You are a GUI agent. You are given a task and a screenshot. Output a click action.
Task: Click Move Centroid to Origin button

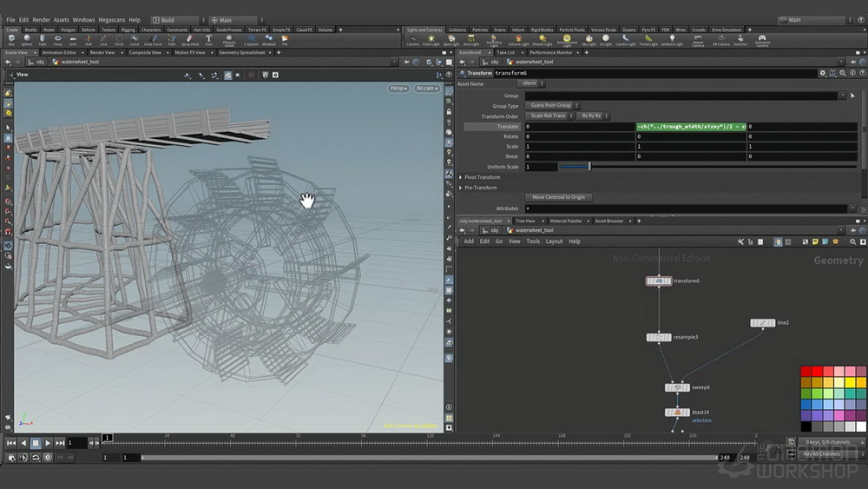click(x=558, y=197)
